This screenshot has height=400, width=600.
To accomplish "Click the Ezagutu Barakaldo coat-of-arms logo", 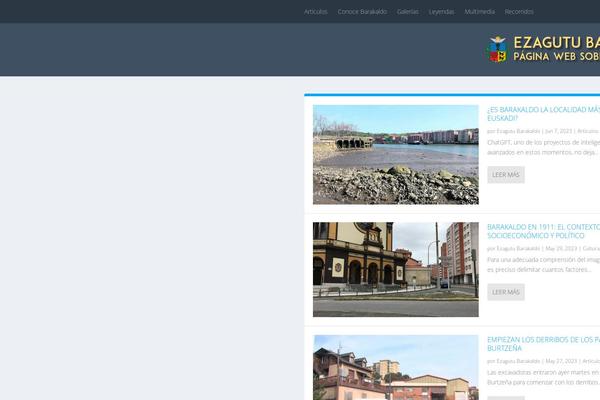I will pos(497,49).
